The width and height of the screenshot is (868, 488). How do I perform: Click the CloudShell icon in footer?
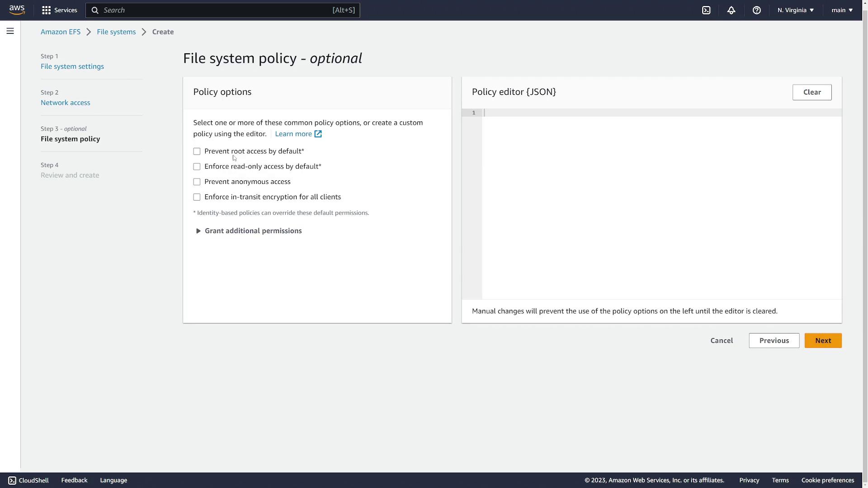pos(12,480)
